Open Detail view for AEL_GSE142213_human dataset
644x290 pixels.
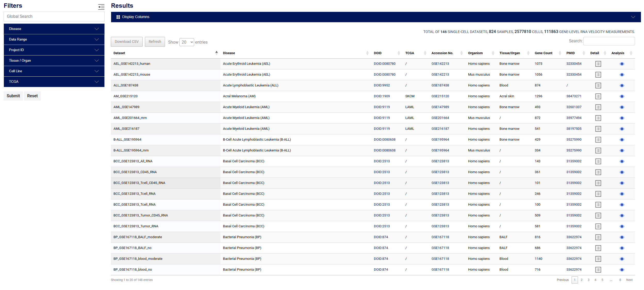598,64
